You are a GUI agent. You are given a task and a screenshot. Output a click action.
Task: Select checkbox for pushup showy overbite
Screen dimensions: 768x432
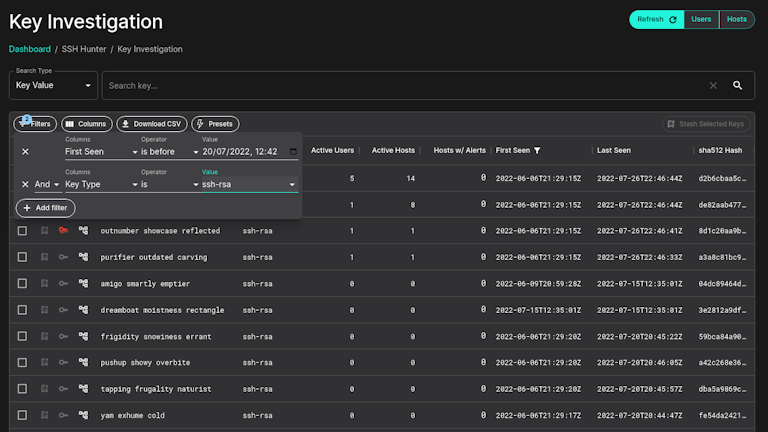(22, 362)
